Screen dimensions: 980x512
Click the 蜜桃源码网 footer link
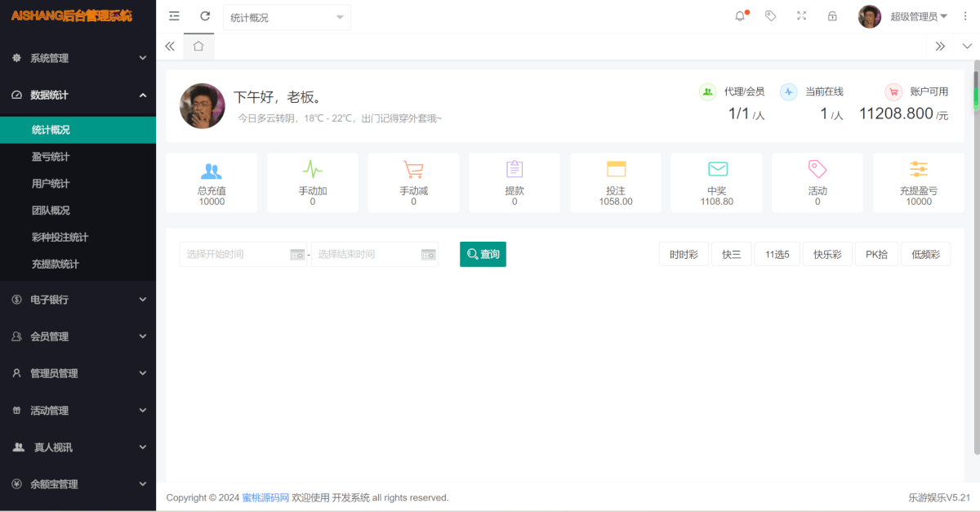click(265, 497)
